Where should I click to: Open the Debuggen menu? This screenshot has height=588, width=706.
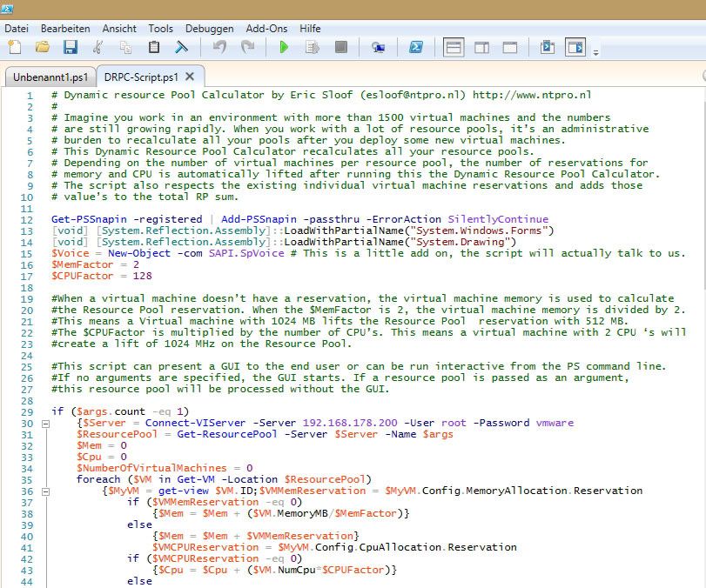209,28
